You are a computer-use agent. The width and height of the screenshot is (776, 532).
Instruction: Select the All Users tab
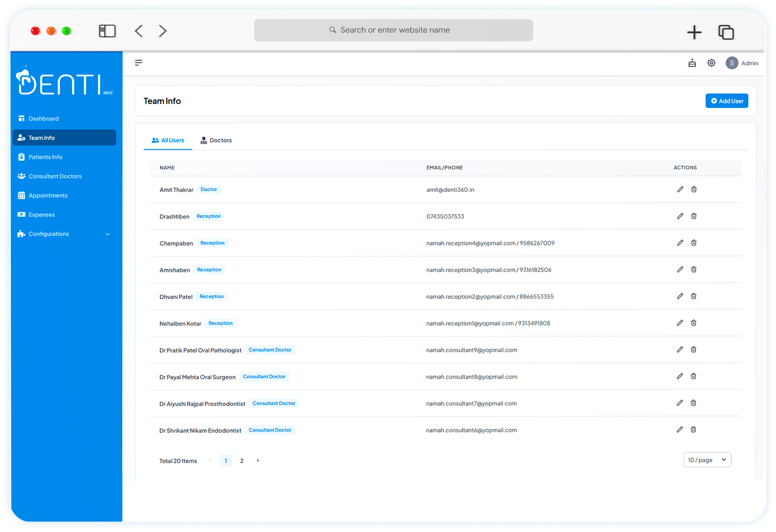[168, 140]
